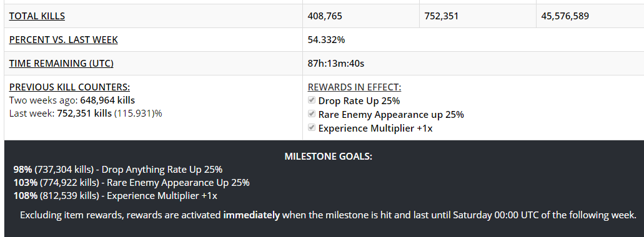Select the 45,576,589 kills cell
The height and width of the screenshot is (237, 644).
(x=565, y=16)
